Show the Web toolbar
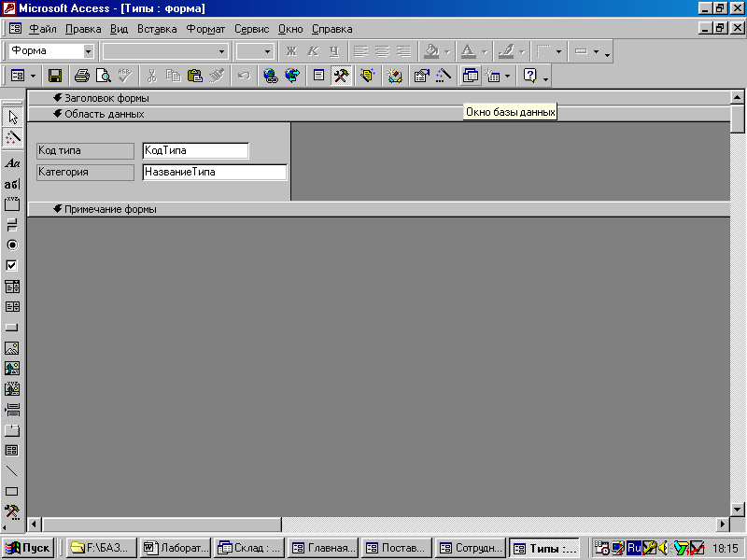 point(292,76)
